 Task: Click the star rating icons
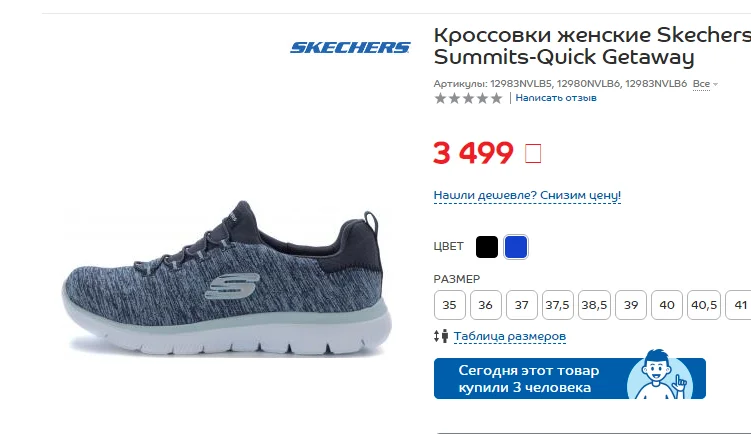(468, 98)
